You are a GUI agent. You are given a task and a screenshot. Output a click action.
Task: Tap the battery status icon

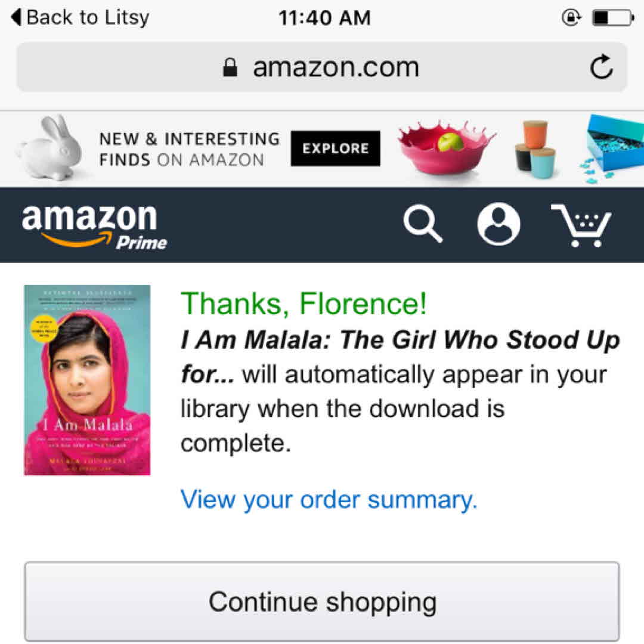(612, 18)
